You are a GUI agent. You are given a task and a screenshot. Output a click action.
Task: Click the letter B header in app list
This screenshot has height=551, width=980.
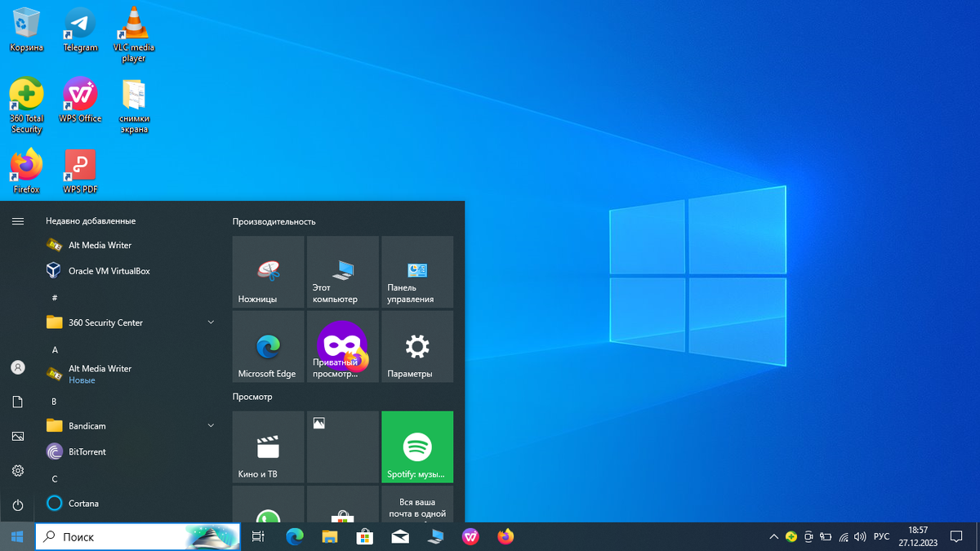[x=54, y=401]
